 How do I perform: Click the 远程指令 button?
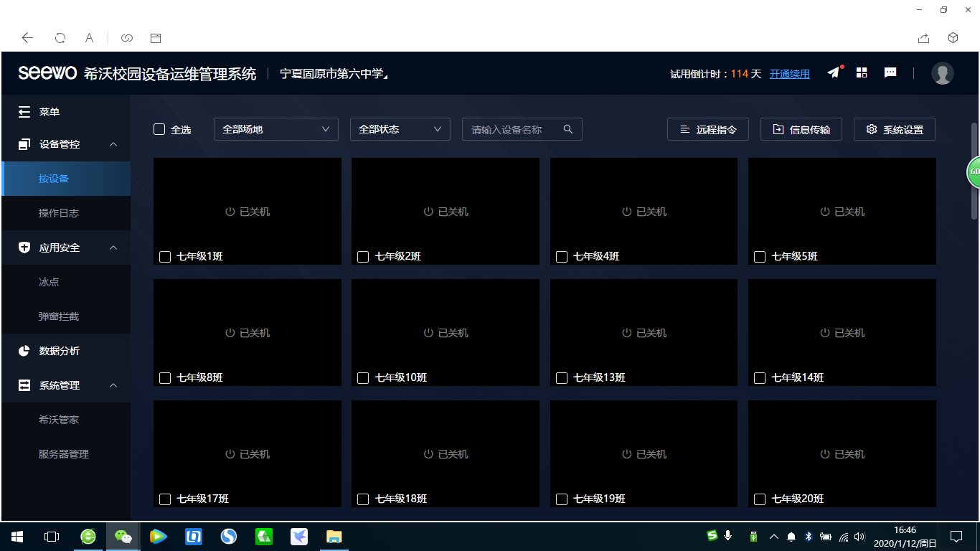(x=708, y=130)
